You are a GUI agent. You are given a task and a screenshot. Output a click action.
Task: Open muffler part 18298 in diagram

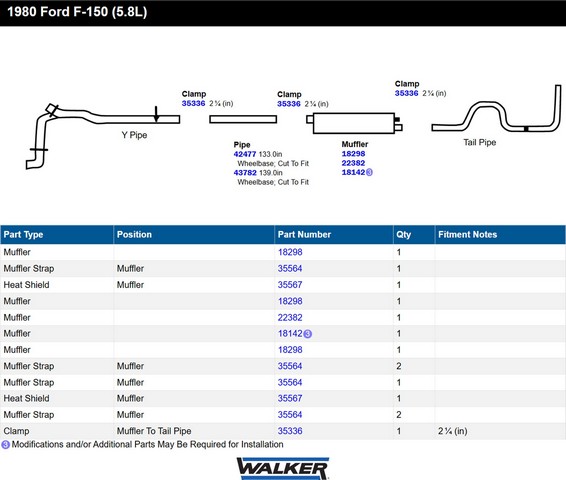click(353, 154)
